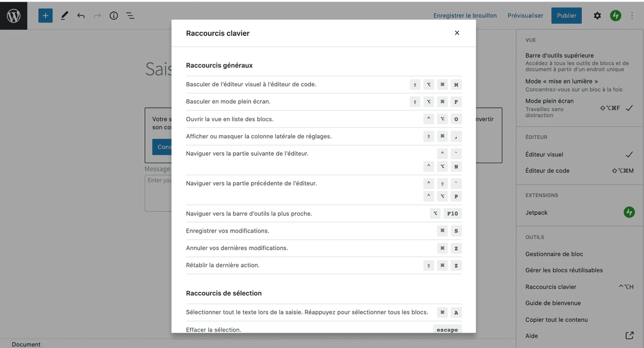The width and height of the screenshot is (644, 348).
Task: Open the three-dot options menu
Action: (632, 16)
